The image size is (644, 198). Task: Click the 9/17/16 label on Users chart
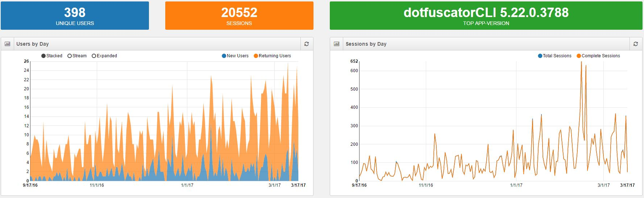tap(30, 185)
